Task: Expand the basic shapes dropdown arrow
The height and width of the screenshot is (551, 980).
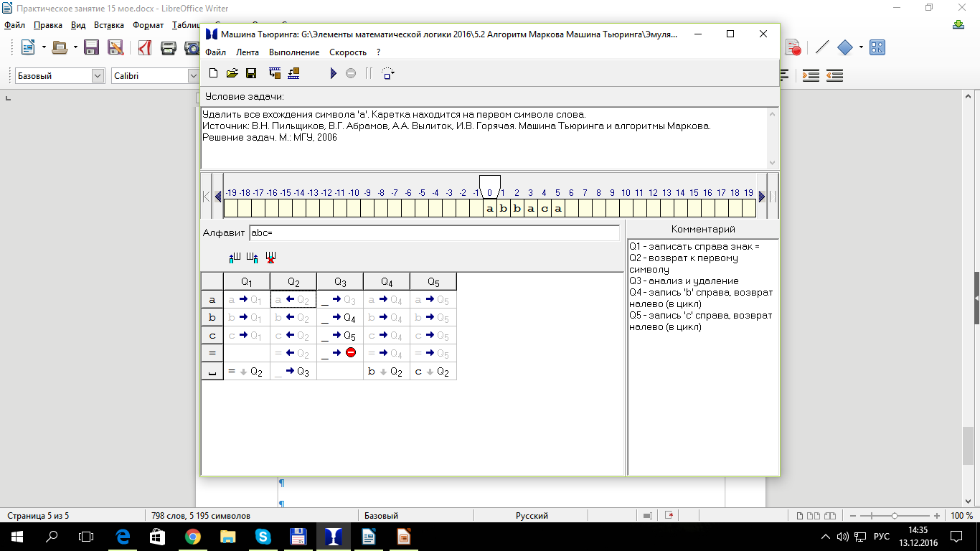Action: (x=861, y=47)
